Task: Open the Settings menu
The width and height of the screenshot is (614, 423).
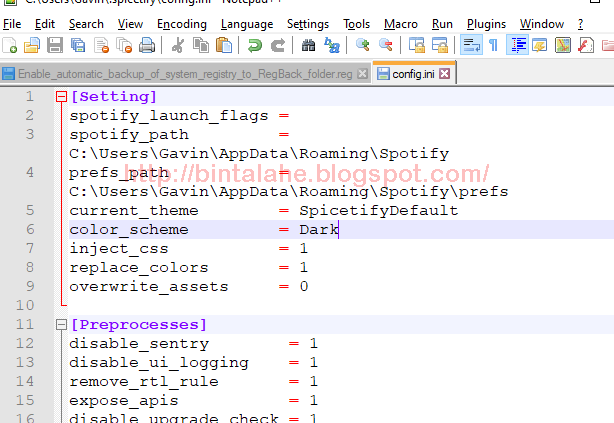Action: coord(308,24)
